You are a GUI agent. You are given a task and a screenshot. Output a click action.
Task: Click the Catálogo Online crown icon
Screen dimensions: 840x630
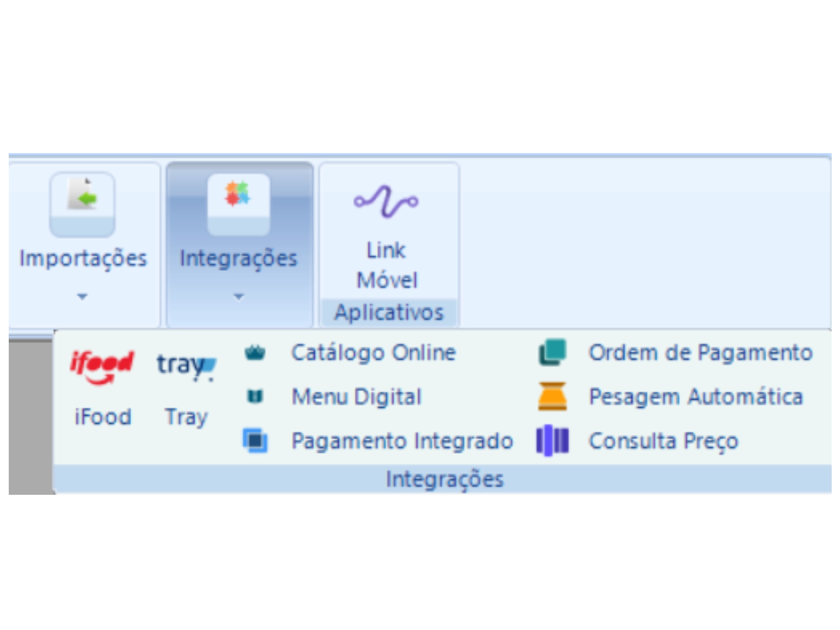255,353
